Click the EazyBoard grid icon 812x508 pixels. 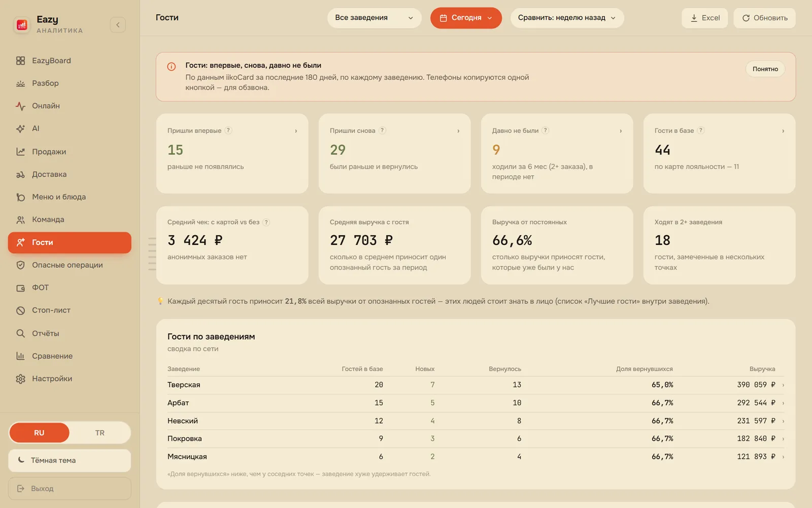click(x=20, y=60)
